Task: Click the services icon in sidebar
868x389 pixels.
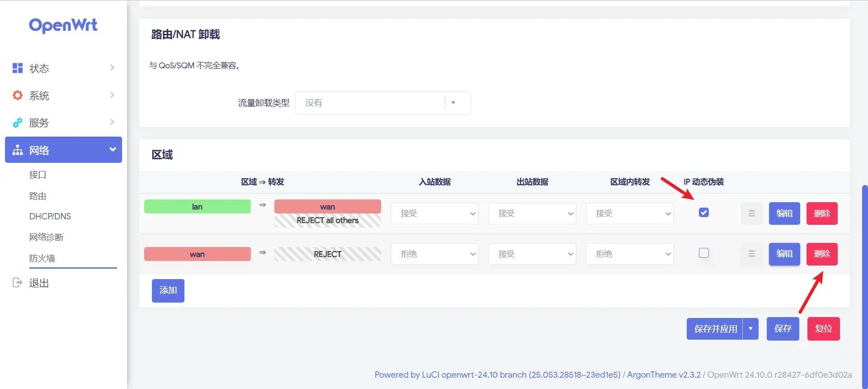Action: [18, 123]
